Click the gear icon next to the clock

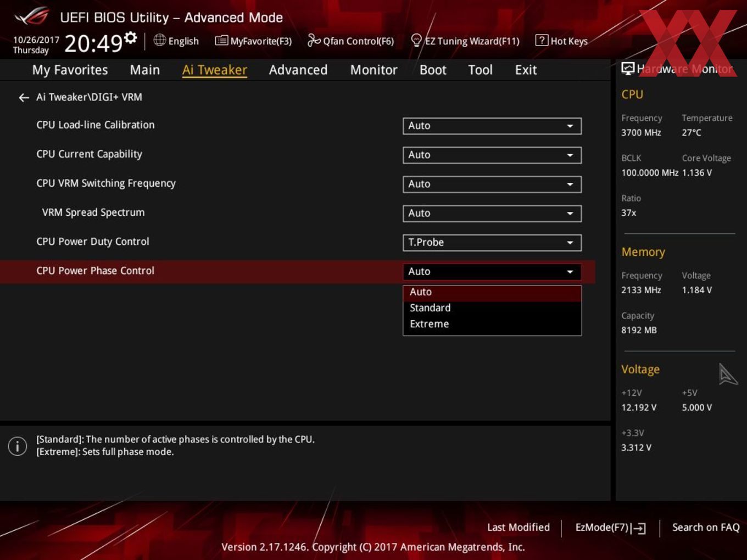click(130, 37)
